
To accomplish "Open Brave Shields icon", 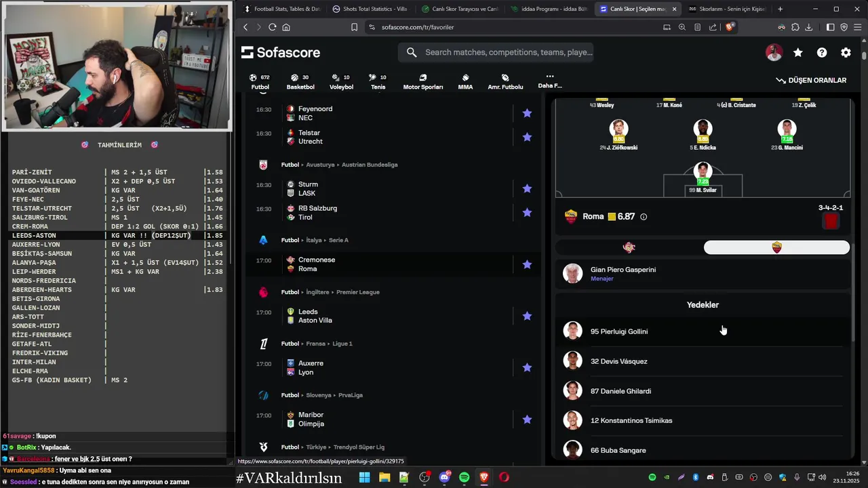I will 730,27.
